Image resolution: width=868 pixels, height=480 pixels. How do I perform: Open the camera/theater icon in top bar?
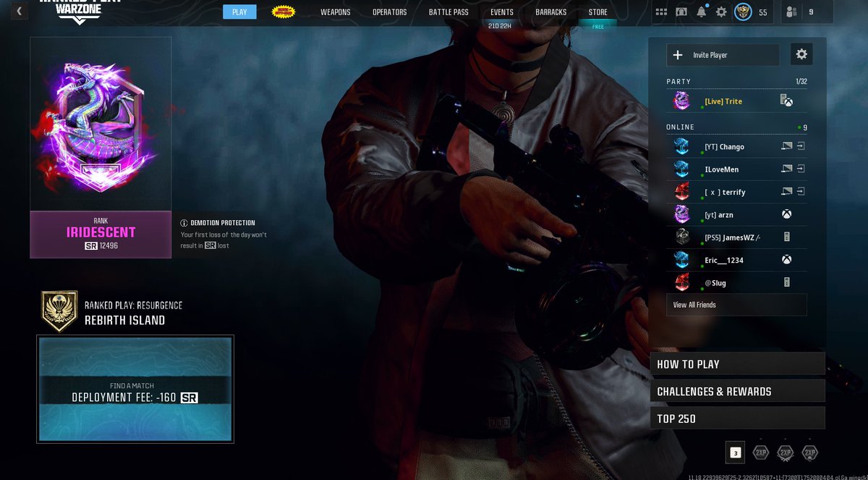pyautogui.click(x=681, y=12)
